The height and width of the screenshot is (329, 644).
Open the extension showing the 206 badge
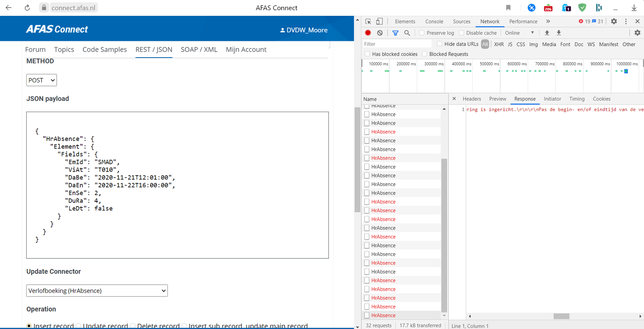548,8
